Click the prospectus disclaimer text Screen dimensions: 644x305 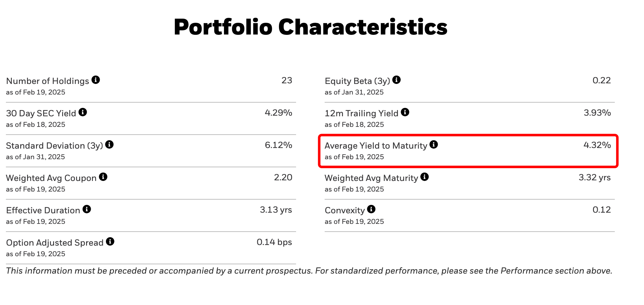(309, 271)
